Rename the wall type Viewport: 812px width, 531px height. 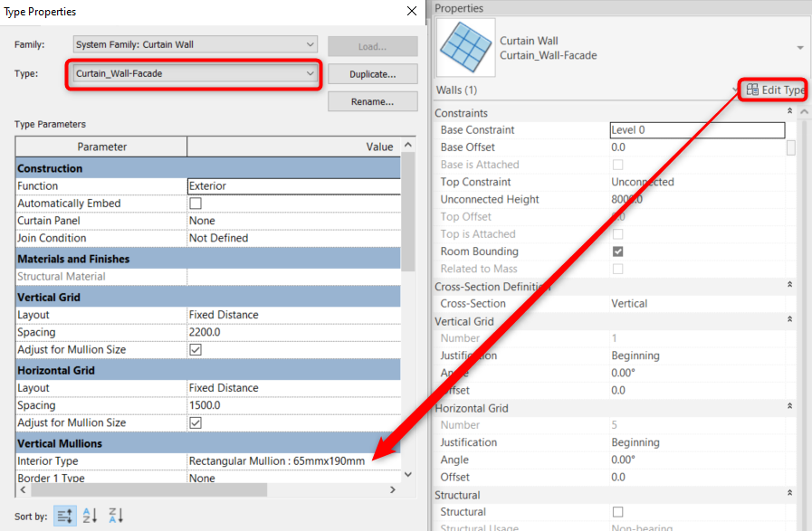pyautogui.click(x=371, y=100)
